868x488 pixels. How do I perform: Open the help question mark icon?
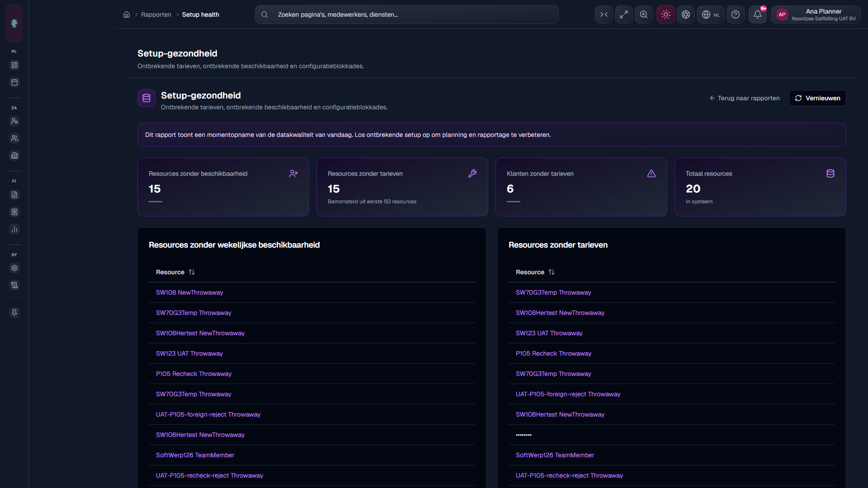(x=736, y=14)
